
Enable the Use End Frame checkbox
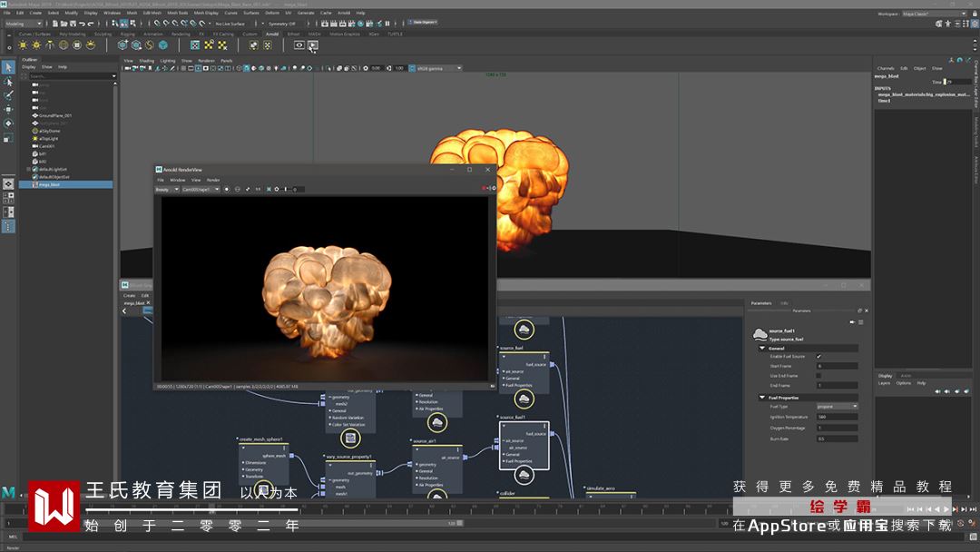[818, 376]
